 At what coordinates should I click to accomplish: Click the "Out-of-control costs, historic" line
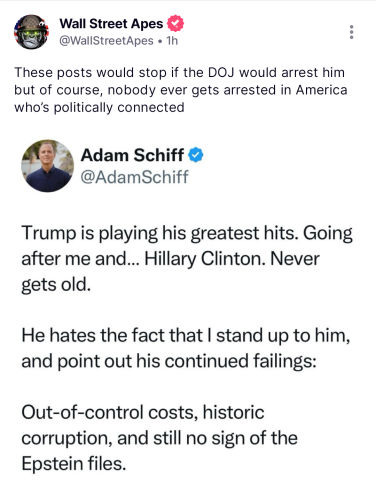(143, 412)
